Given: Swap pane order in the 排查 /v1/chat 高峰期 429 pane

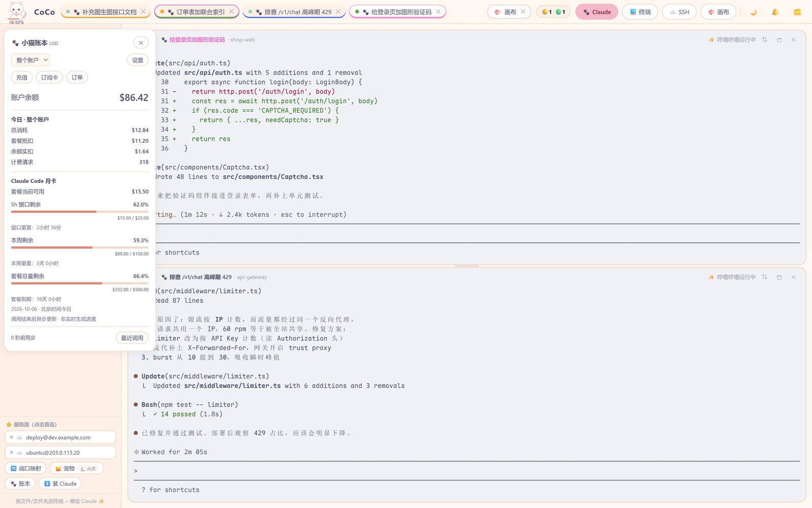Looking at the screenshot, I should pyautogui.click(x=764, y=277).
